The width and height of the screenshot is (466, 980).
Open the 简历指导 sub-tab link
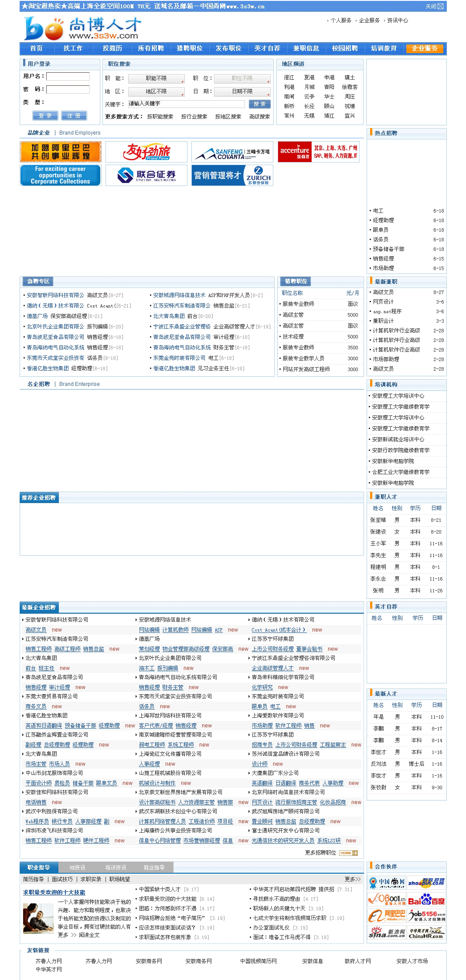(34, 879)
